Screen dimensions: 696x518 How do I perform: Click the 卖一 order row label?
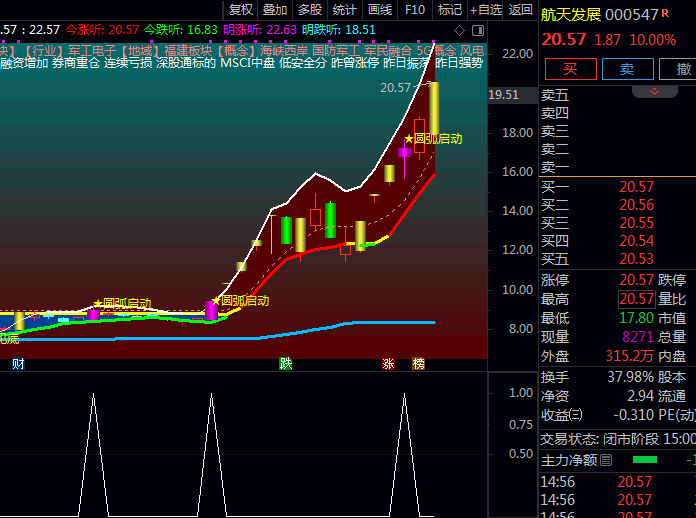click(555, 167)
